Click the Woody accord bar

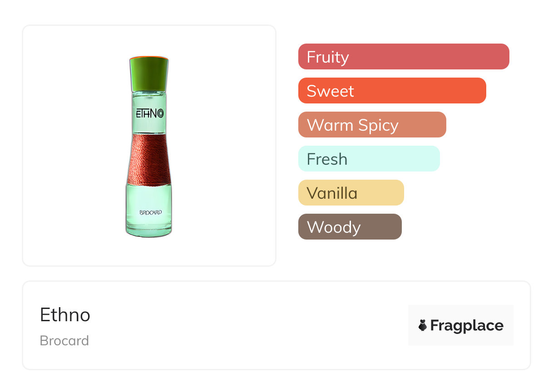pyautogui.click(x=350, y=227)
